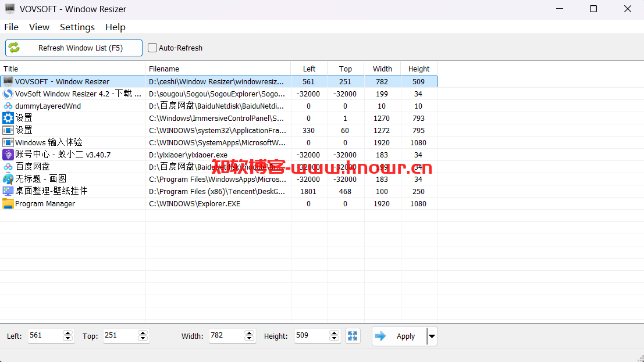The width and height of the screenshot is (644, 362).
Task: Click the dummyLayeredWnd Baidu icon
Action: [x=8, y=106]
